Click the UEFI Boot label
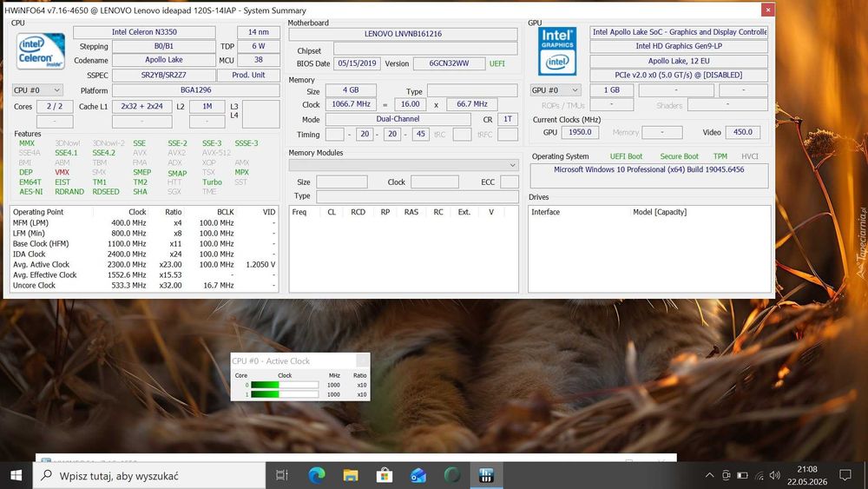 tap(626, 156)
